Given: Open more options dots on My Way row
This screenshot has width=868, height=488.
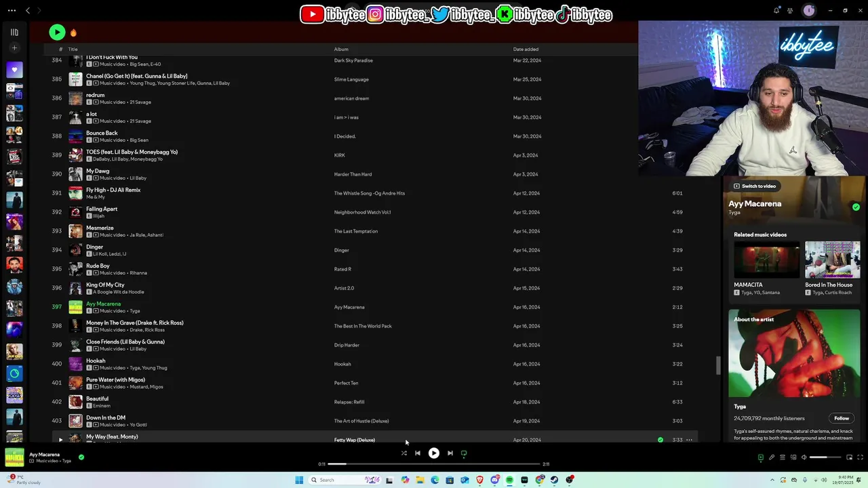Looking at the screenshot, I should tap(689, 440).
